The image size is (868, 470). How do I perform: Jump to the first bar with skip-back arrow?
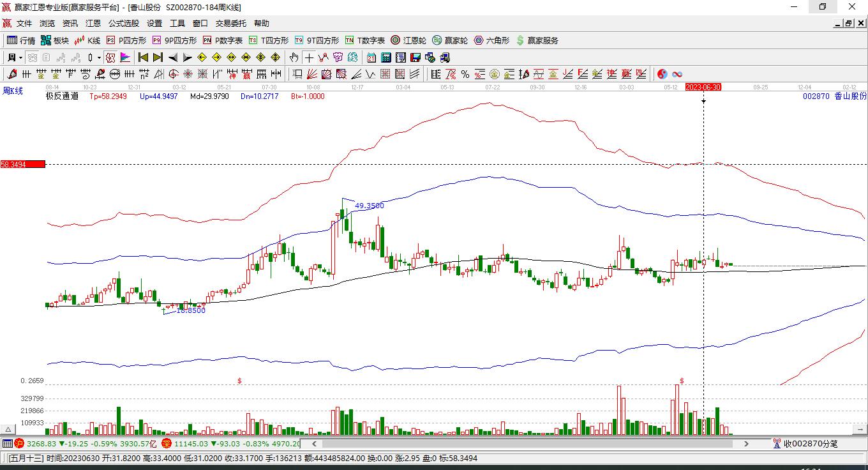(143, 57)
